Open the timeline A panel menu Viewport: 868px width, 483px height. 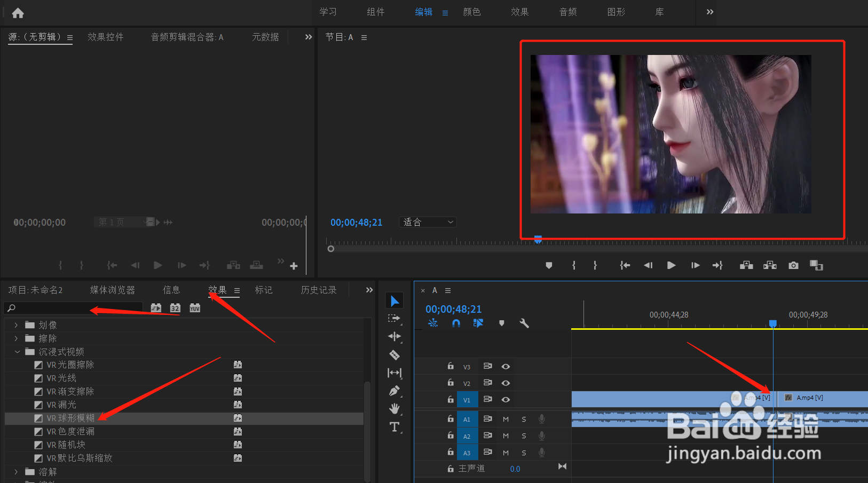[448, 290]
